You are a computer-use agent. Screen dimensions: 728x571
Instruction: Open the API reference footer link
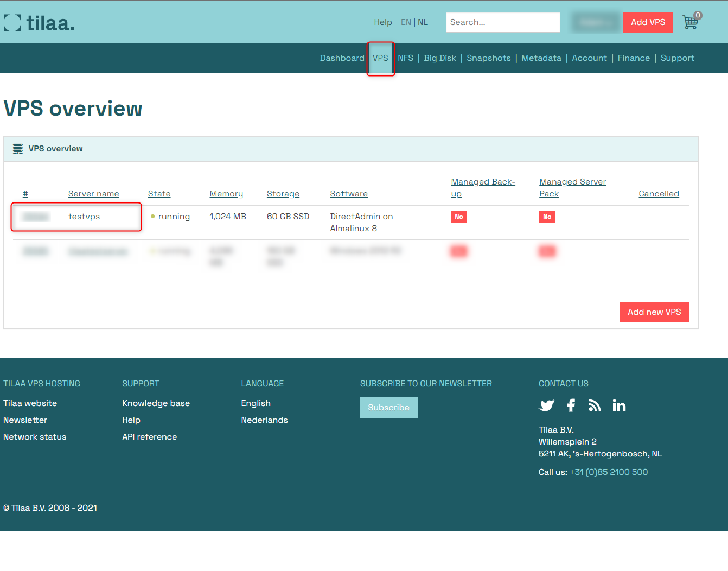tap(149, 437)
